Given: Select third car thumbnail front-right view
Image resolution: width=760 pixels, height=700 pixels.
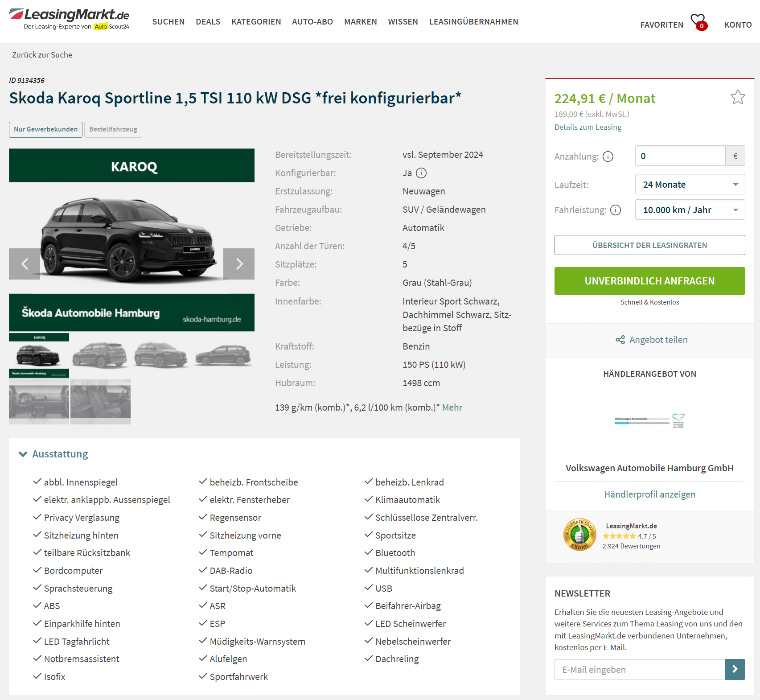Looking at the screenshot, I should [161, 355].
